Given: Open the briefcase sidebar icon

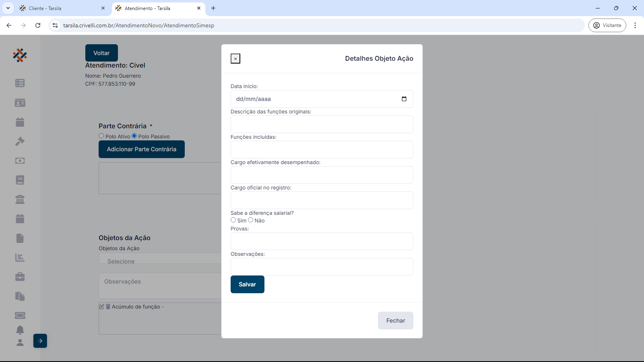Looking at the screenshot, I should (x=20, y=277).
